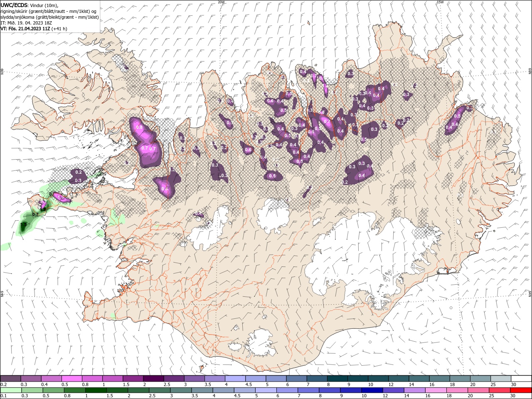
Task: Select upper legend swatch between 0.2 and 0.3
Action: pyautogui.click(x=10, y=379)
